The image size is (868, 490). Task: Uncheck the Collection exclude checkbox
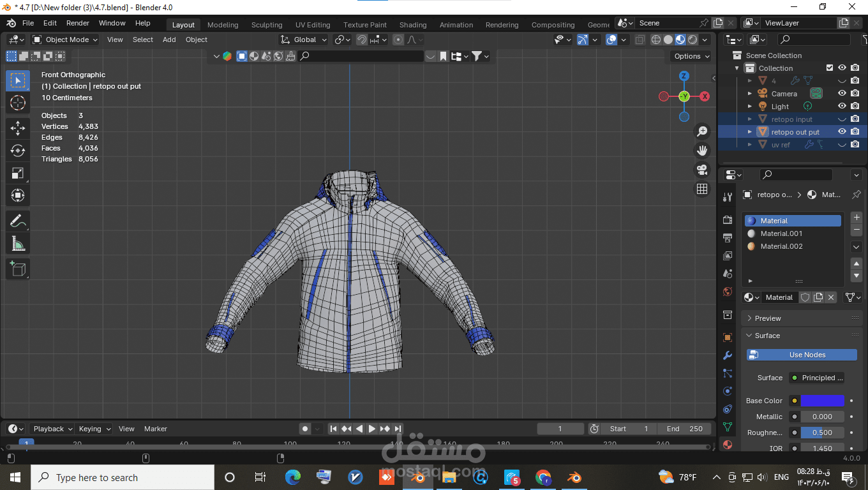[x=830, y=68]
